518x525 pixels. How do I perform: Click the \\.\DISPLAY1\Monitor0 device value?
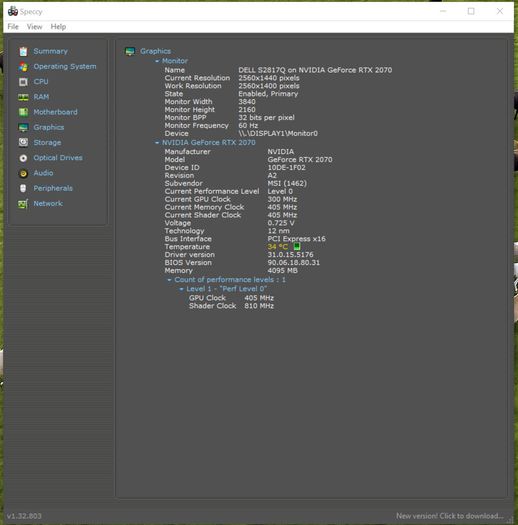[278, 134]
